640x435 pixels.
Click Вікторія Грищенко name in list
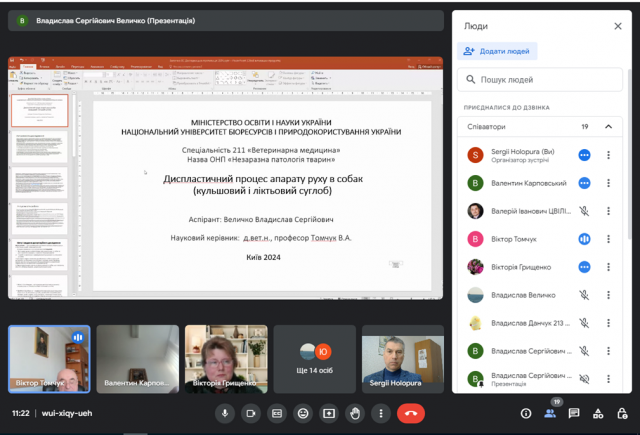click(x=521, y=267)
